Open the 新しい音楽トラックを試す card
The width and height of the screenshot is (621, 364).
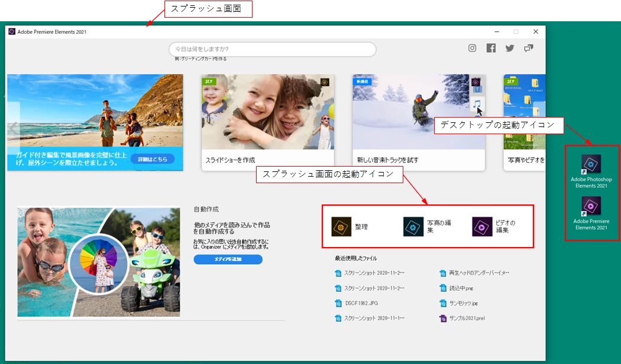(419, 123)
